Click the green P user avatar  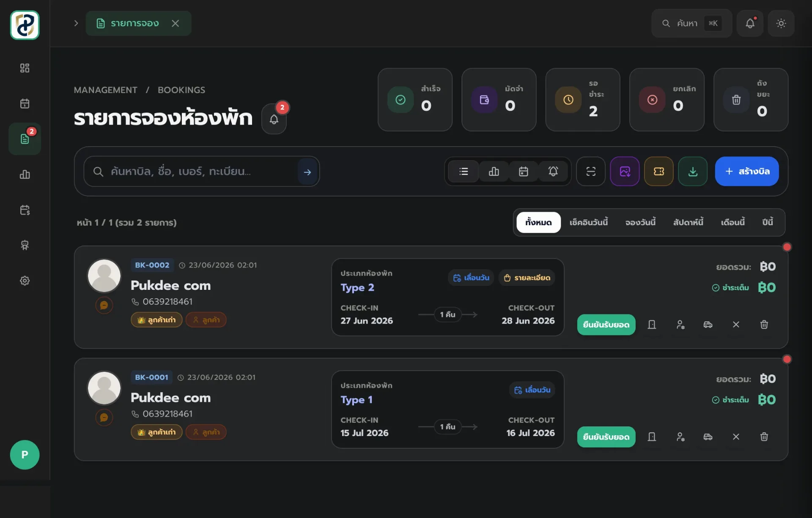[25, 455]
